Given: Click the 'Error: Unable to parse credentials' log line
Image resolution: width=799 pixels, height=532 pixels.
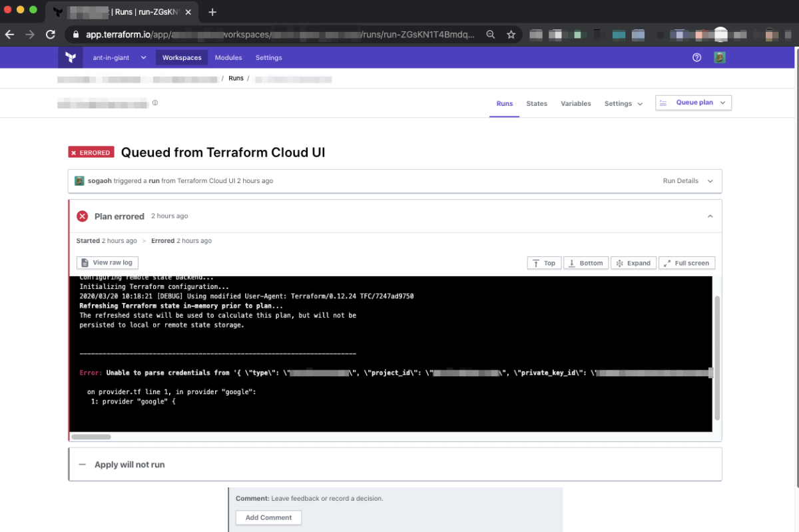Looking at the screenshot, I should point(396,373).
